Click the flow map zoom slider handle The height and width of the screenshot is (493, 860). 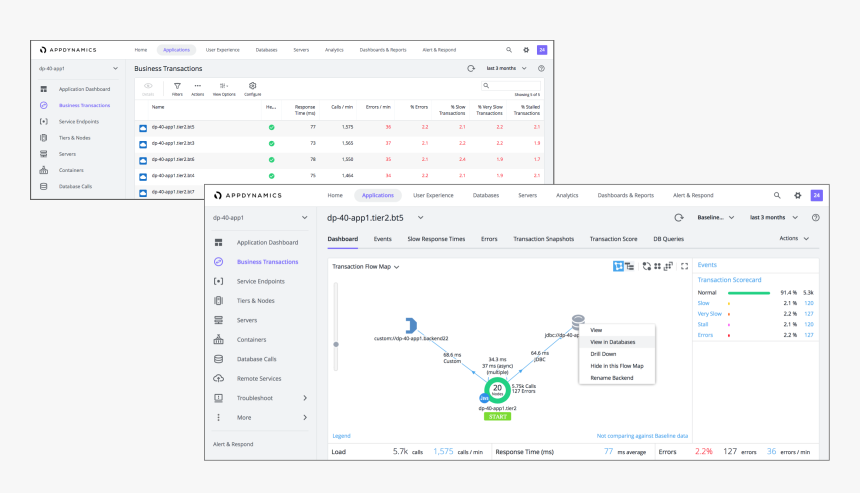[x=336, y=344]
